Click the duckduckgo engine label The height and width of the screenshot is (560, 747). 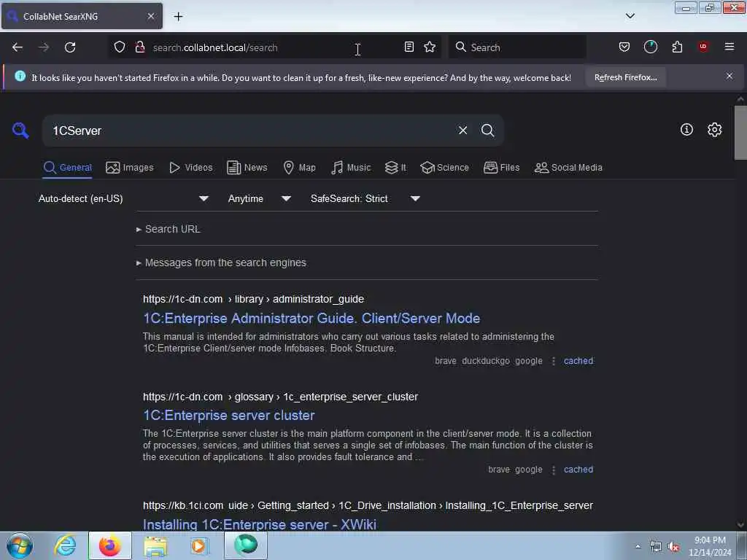(485, 361)
